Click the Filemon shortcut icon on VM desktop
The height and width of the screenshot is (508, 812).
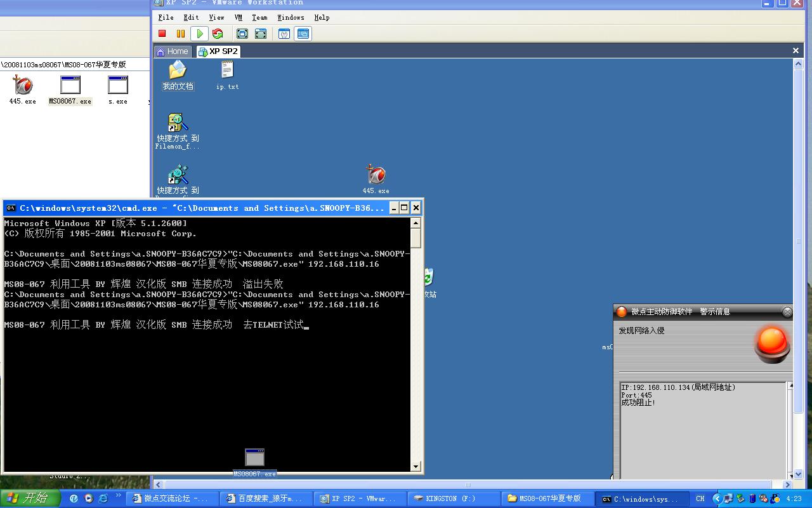tap(178, 131)
